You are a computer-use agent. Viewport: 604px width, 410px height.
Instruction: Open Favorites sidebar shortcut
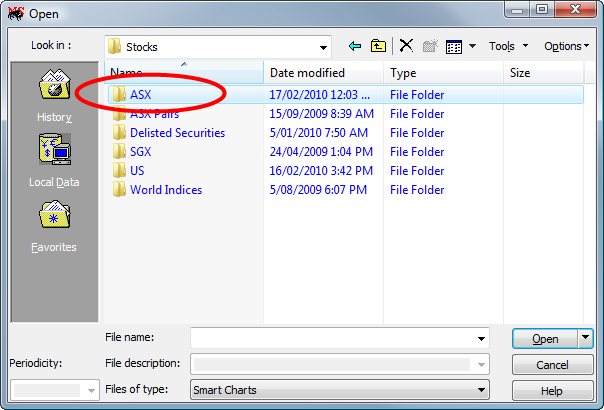pyautogui.click(x=54, y=225)
